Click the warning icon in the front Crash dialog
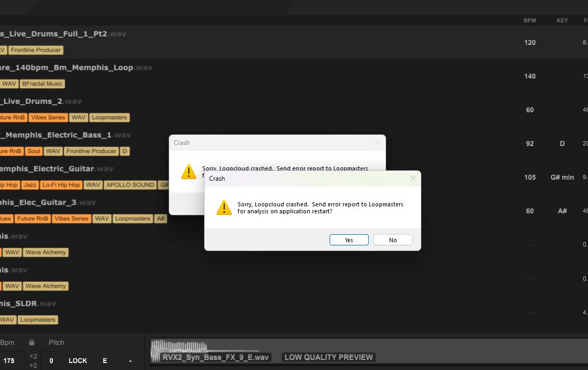Viewport: 588px width, 370px height. (224, 207)
